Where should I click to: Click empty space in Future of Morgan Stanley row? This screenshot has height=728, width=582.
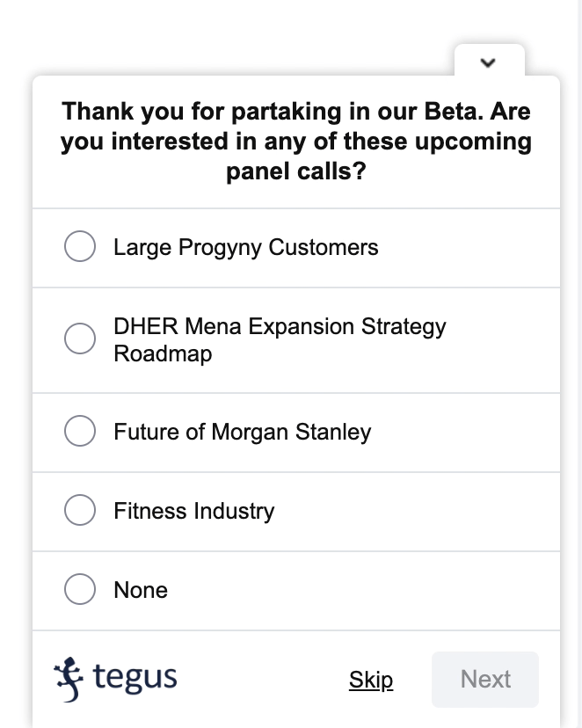click(x=464, y=433)
